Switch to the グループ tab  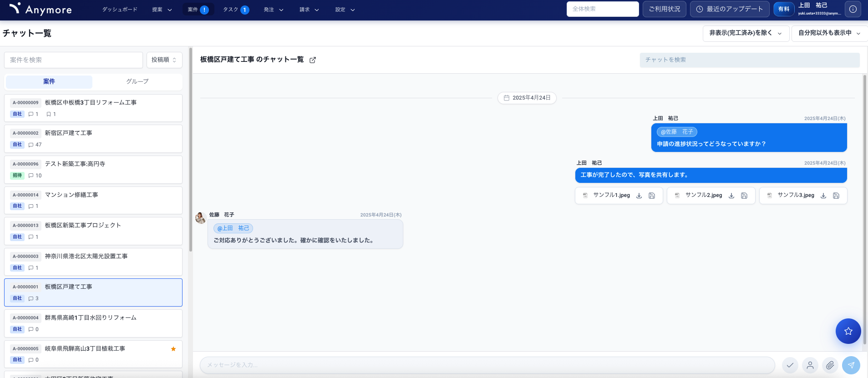137,81
